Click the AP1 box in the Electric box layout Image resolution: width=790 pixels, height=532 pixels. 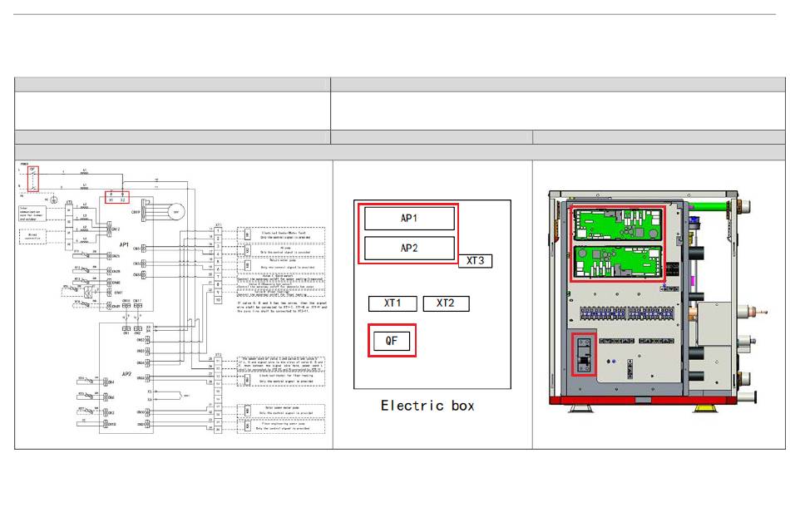409,218
